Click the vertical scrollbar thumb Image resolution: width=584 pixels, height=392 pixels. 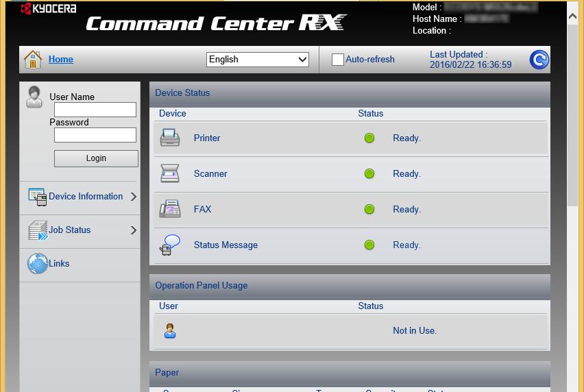(572, 114)
